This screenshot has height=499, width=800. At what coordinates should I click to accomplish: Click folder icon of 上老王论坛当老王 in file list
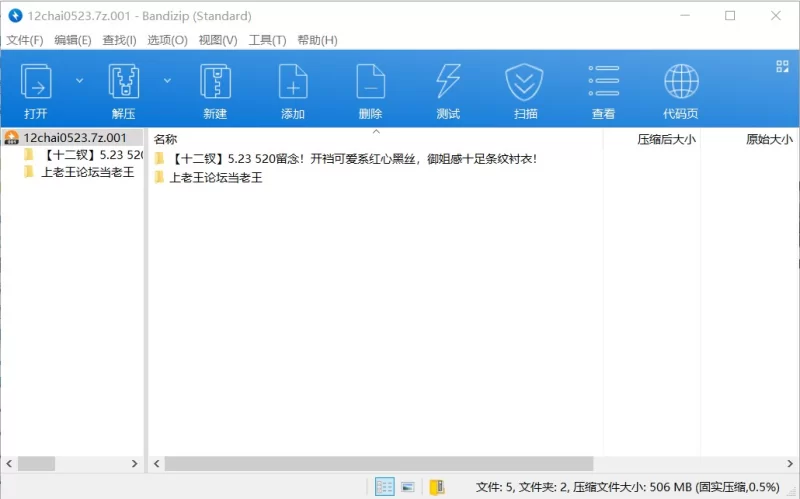[159, 177]
